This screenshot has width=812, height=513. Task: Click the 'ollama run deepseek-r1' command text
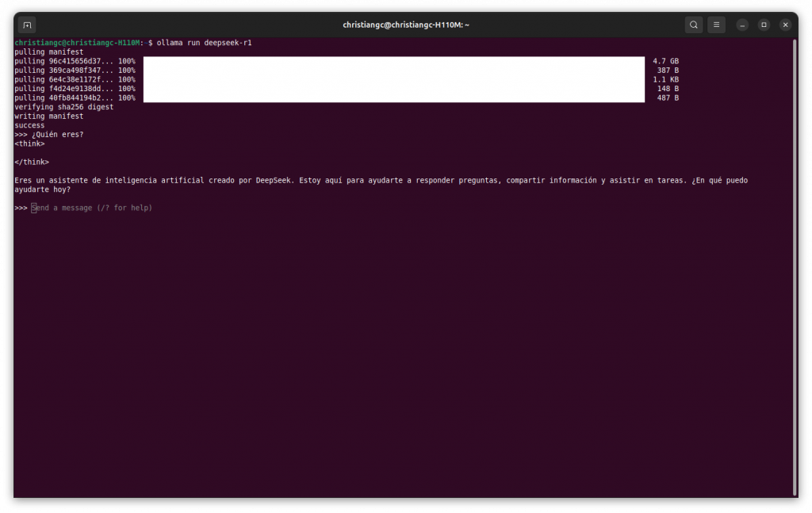click(204, 43)
